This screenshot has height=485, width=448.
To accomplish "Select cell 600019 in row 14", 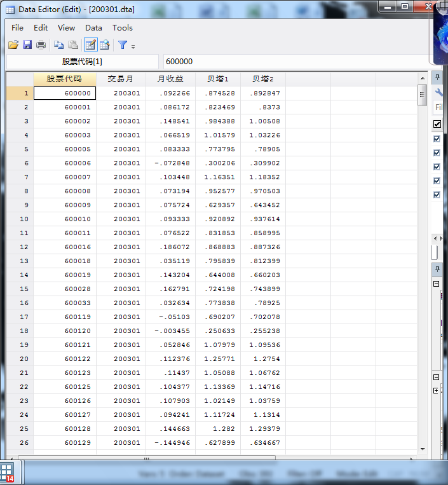I will [65, 275].
